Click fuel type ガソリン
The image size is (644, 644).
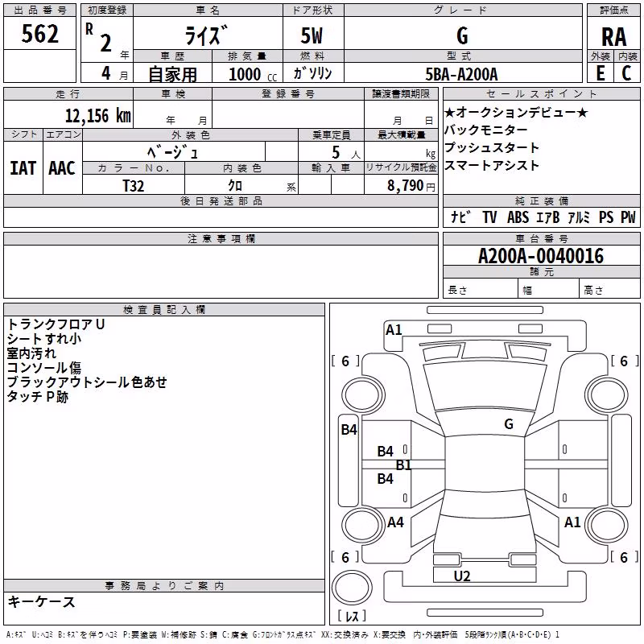[x=312, y=73]
